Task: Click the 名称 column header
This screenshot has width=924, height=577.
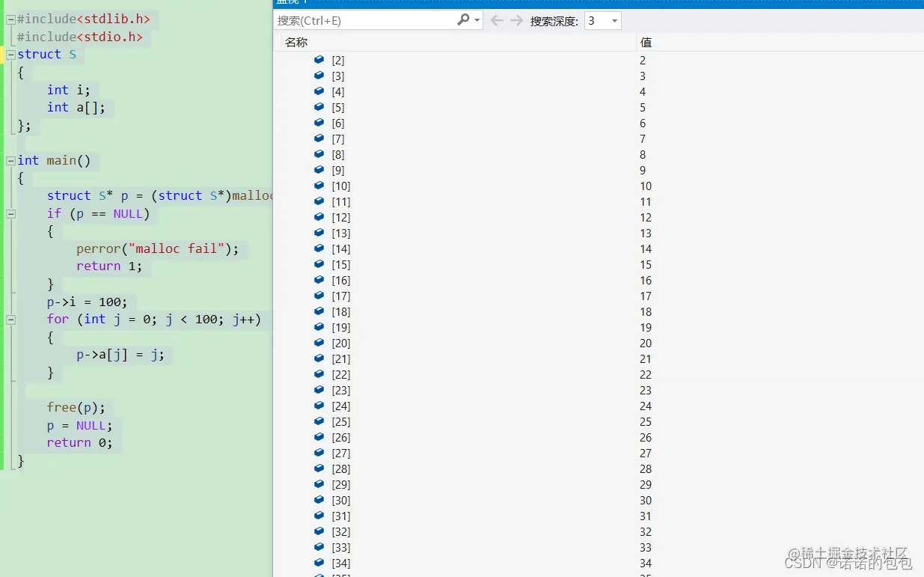Action: [x=296, y=43]
